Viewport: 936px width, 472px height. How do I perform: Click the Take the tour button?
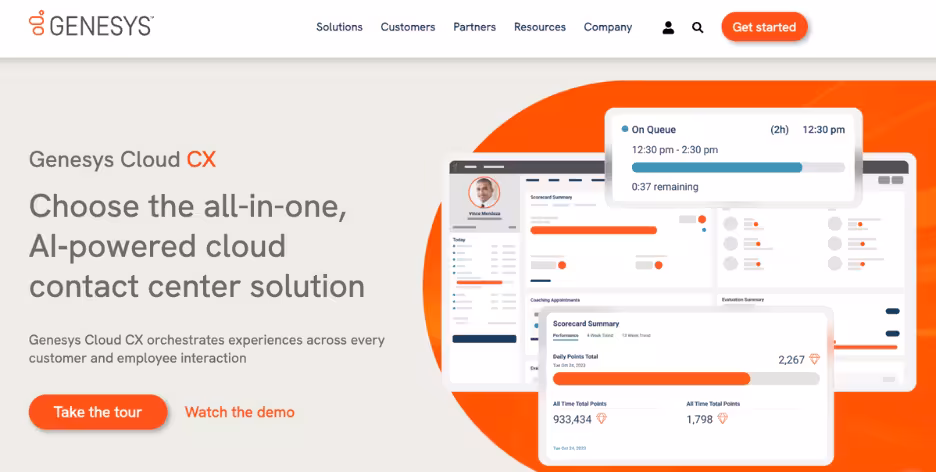(x=98, y=412)
